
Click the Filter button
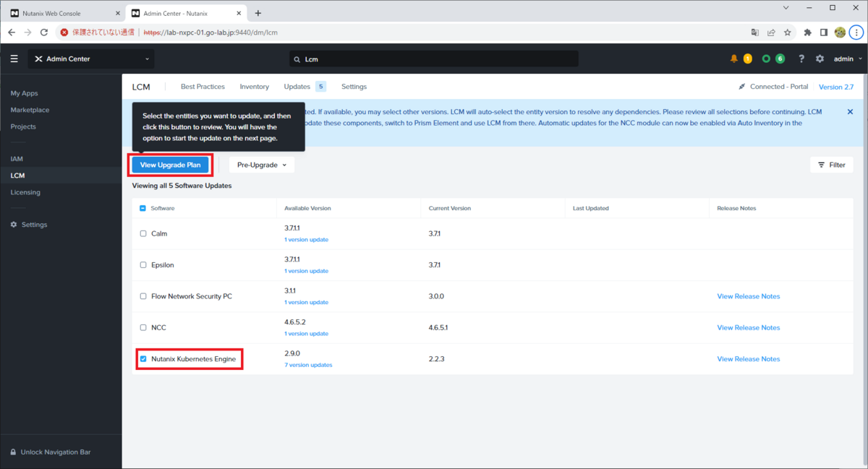pos(831,165)
